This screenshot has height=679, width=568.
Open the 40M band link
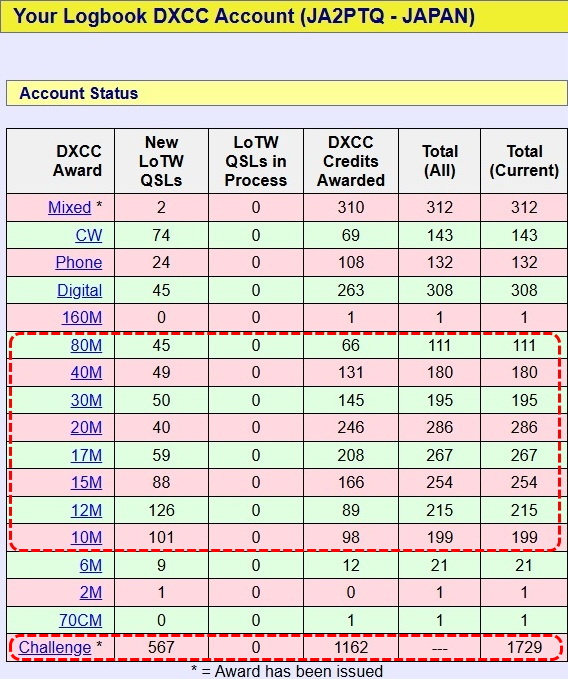click(86, 372)
